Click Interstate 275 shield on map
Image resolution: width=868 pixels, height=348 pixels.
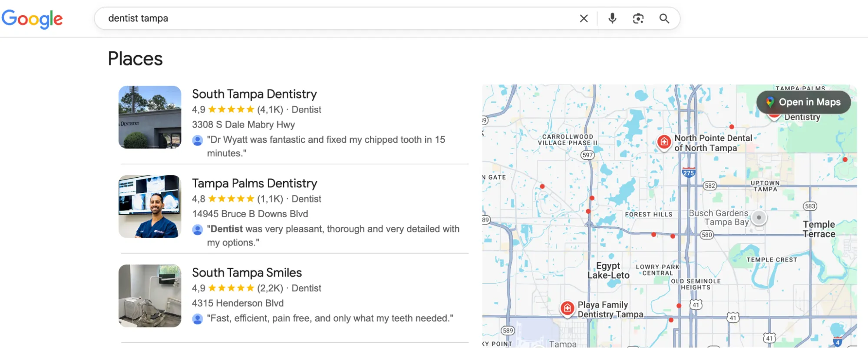coord(688,172)
